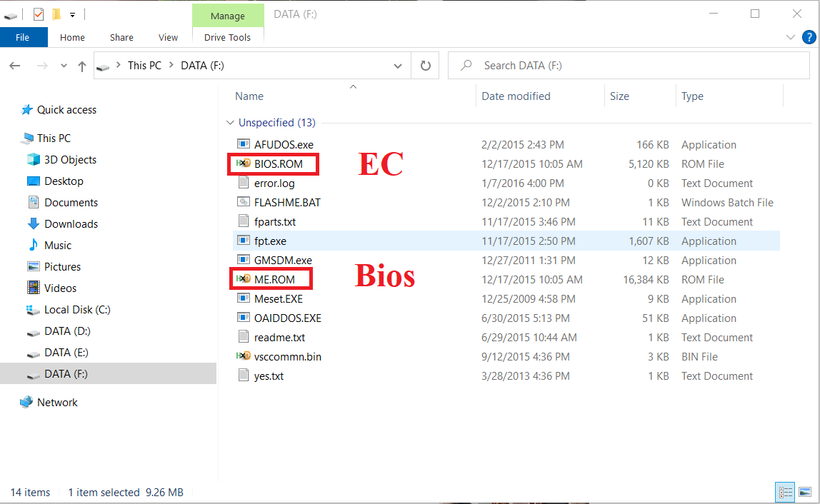Close the DATA (F:) Explorer window
Image resolution: width=820 pixels, height=504 pixels.
pos(796,14)
